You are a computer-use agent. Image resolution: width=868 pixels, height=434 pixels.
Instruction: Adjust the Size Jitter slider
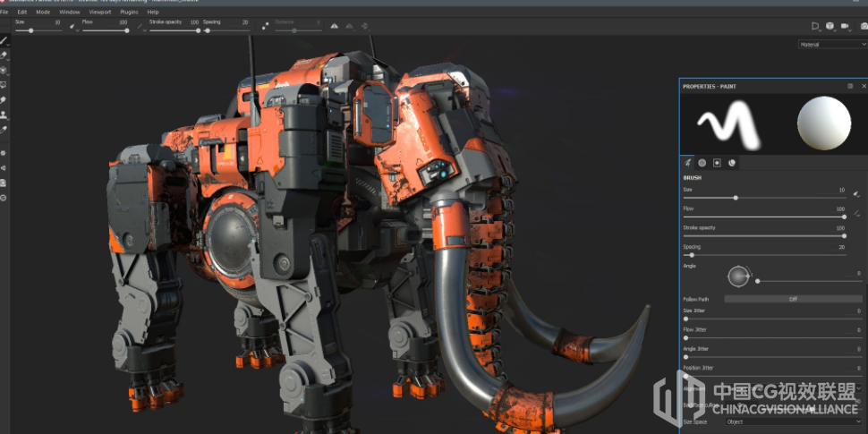[773, 319]
